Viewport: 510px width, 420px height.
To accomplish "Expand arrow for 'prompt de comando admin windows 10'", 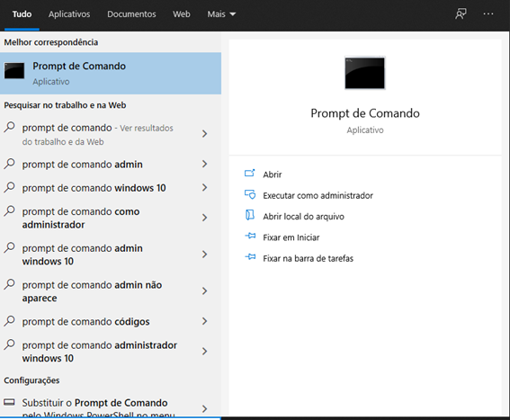I will pos(204,255).
